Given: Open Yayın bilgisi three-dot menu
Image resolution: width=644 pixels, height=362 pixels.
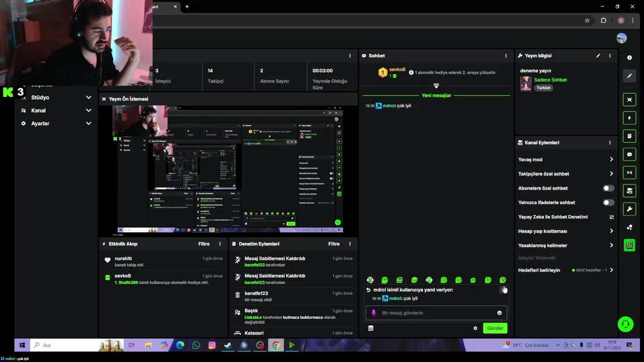Looking at the screenshot, I should point(610,56).
